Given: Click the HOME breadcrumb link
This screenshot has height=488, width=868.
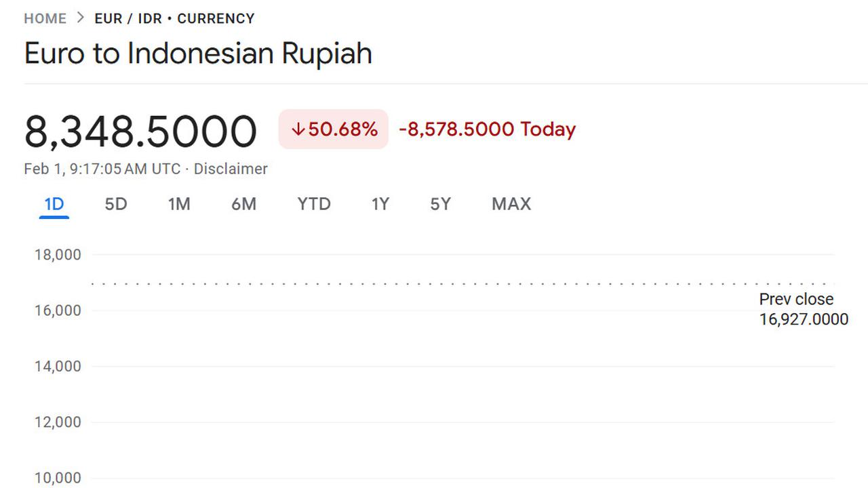Looking at the screenshot, I should point(45,18).
